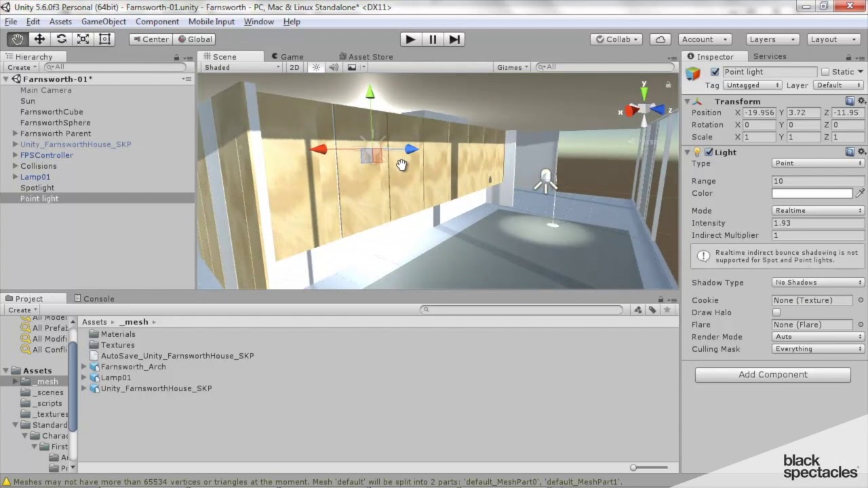Open Transform component settings gear

coord(862,101)
